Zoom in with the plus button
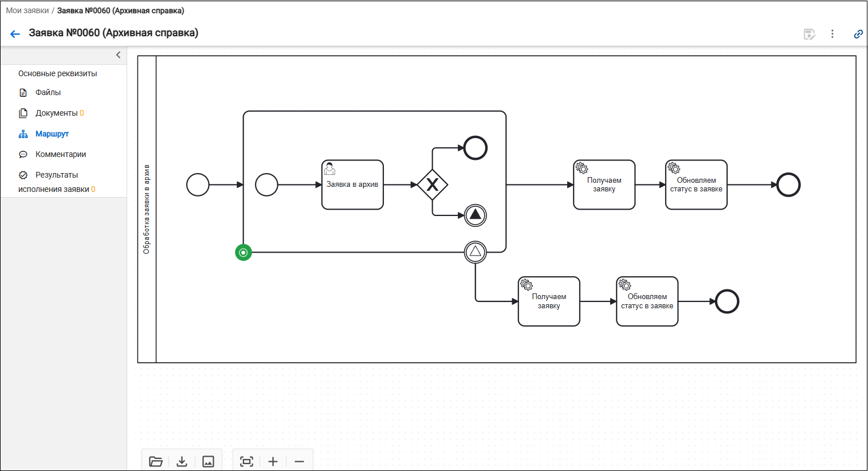 tap(273, 461)
